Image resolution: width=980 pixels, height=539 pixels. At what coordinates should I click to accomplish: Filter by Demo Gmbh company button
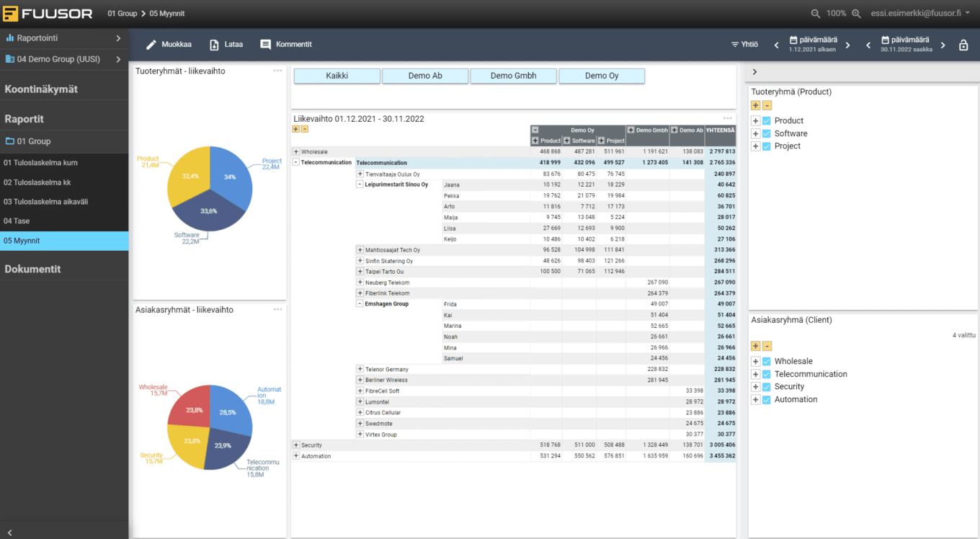point(513,76)
